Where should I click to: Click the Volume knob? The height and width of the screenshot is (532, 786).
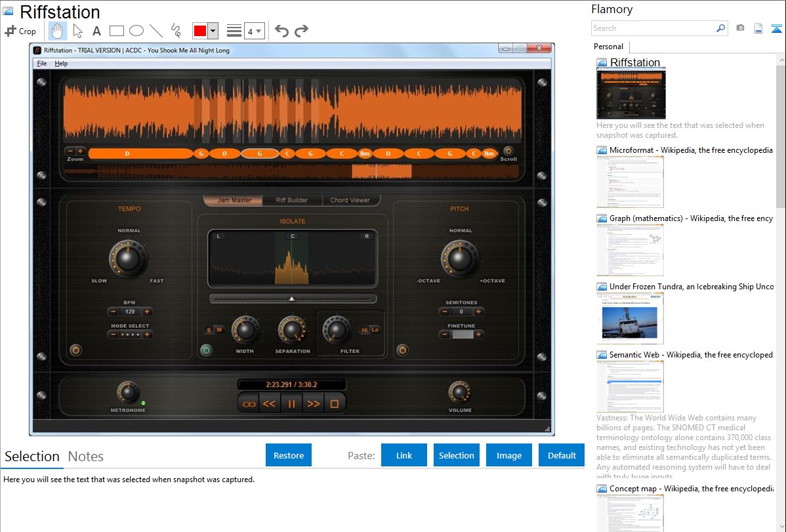click(459, 393)
